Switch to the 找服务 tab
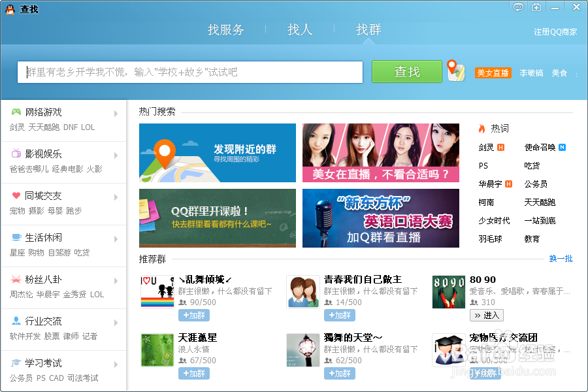Viewport: 588px width, 392px height. (x=226, y=29)
